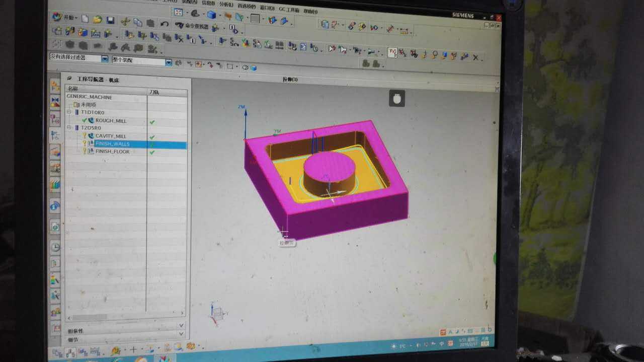Click the Delete Tool Path icon with X
This screenshot has height=362, width=644.
pos(179,38)
